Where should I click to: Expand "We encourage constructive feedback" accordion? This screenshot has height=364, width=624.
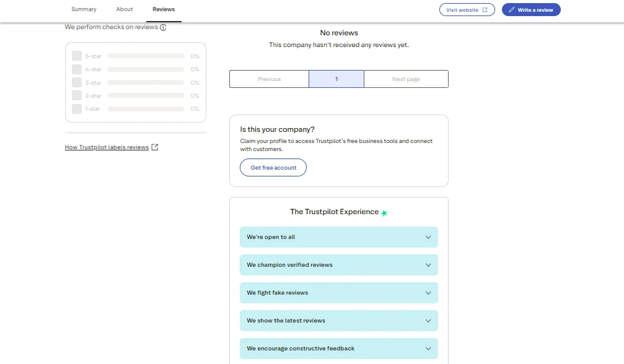coord(339,349)
